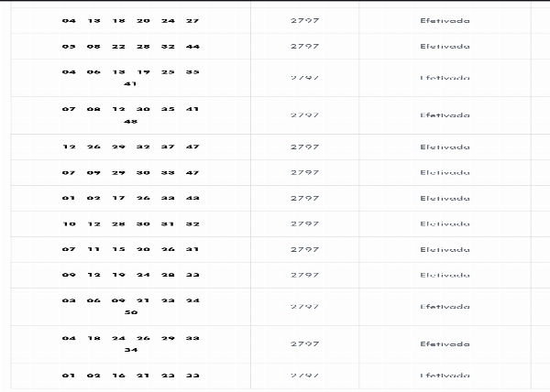Select contest number 2797 for the 10 12 28 bet
The image size is (550, 392).
304,223
